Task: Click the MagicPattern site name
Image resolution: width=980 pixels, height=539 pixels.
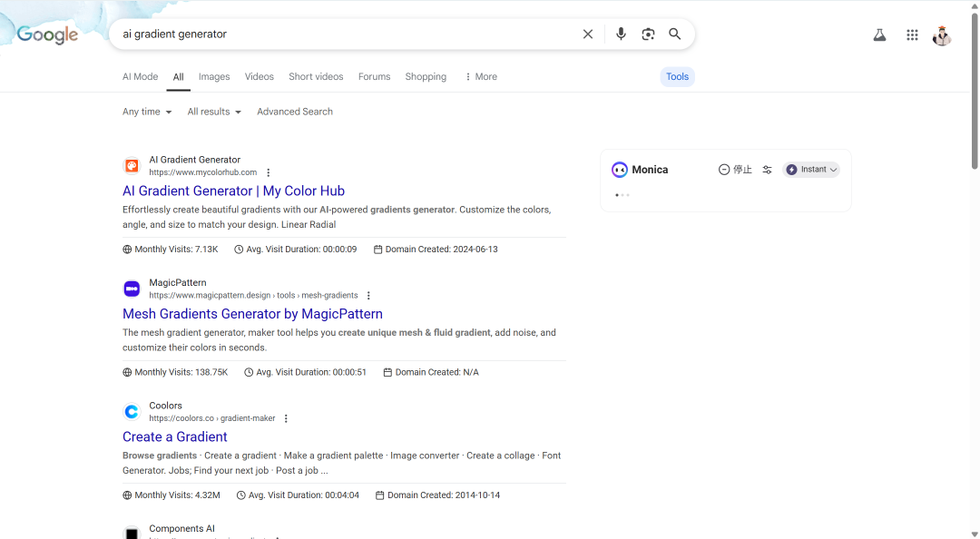Action: pyautogui.click(x=178, y=282)
